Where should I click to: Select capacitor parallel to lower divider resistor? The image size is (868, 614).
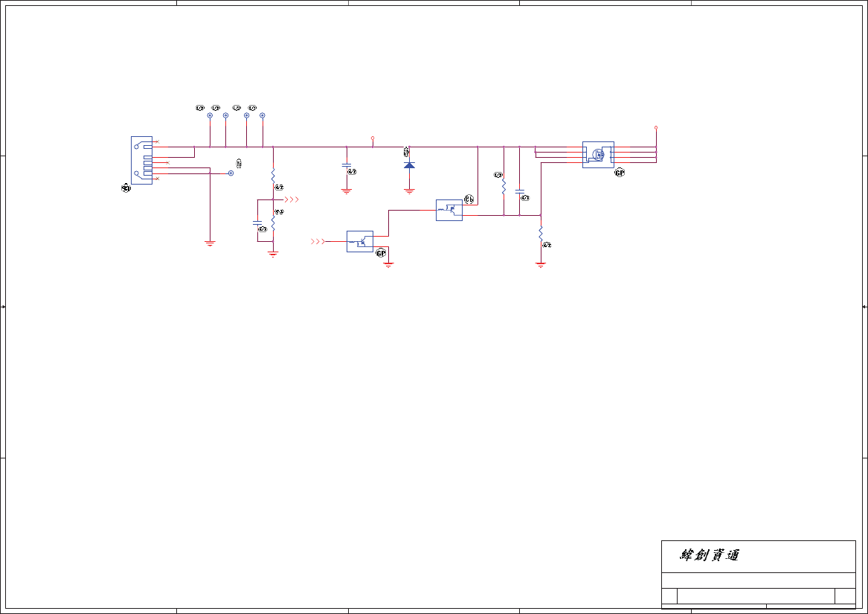[x=257, y=223]
